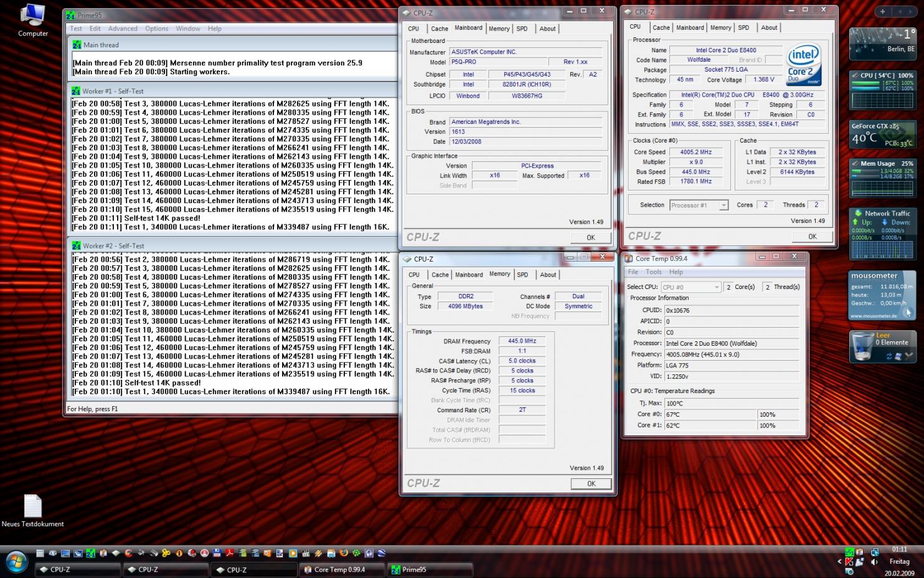Open Mainboard tab in Memory CPU-Z window
The image size is (924, 578).
[469, 275]
